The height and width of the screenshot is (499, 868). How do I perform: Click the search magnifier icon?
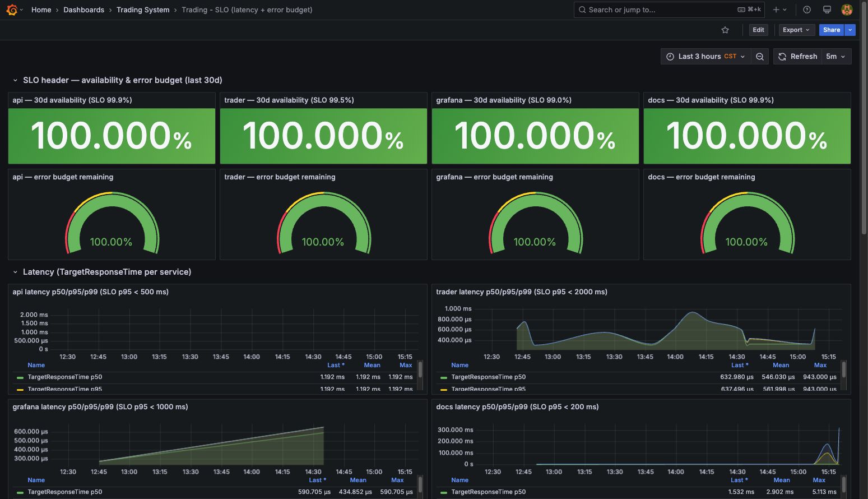pos(582,10)
